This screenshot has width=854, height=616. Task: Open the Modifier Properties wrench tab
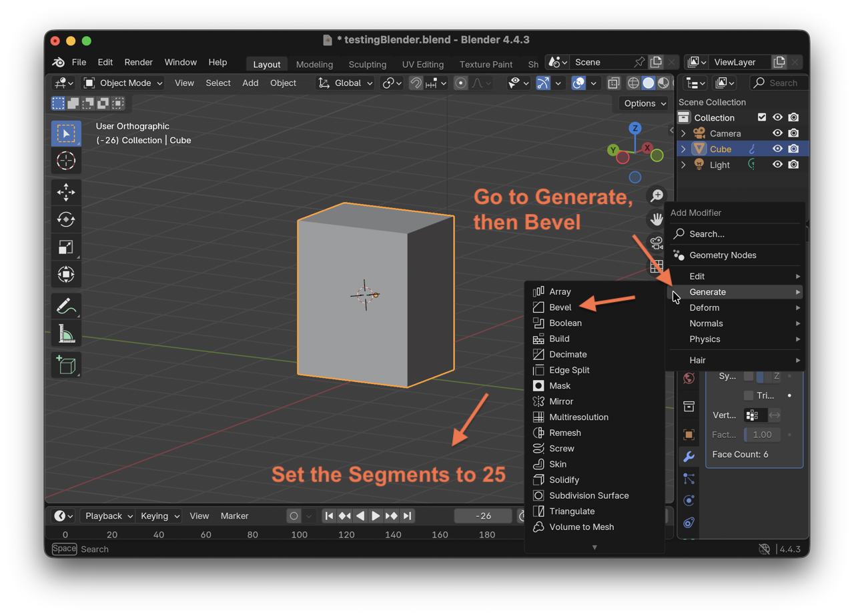(x=689, y=457)
